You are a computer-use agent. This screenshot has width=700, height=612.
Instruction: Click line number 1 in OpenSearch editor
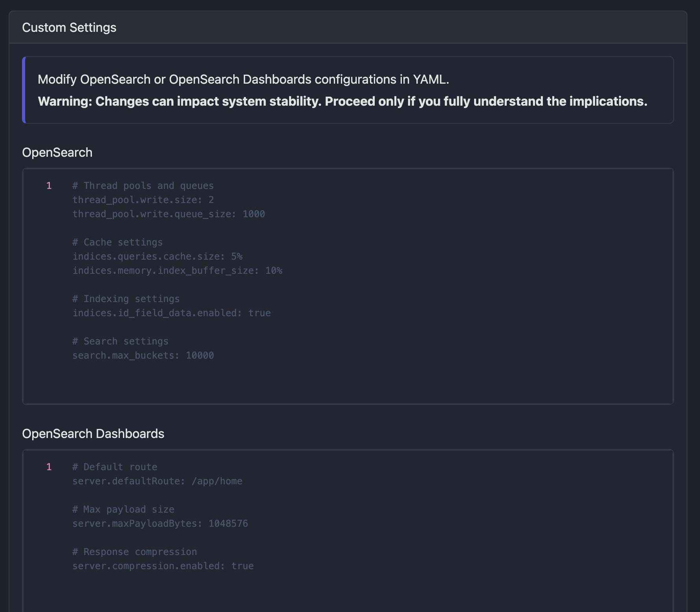click(x=49, y=186)
